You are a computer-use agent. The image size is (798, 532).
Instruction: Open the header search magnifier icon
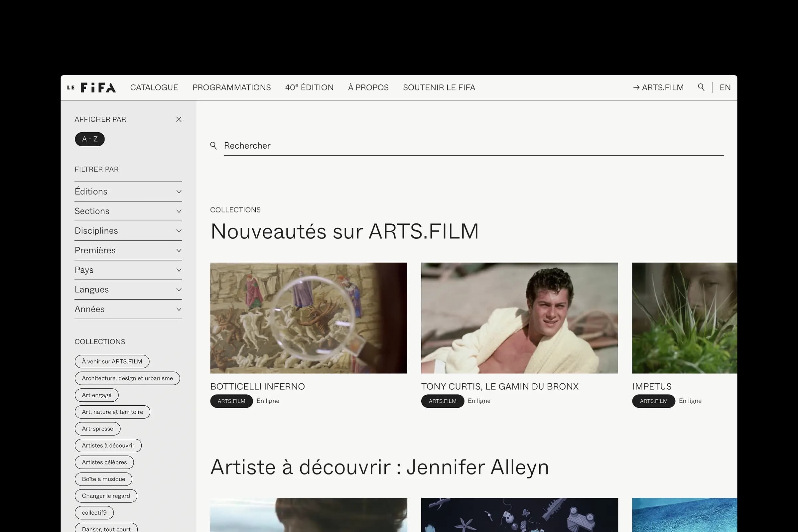(701, 87)
